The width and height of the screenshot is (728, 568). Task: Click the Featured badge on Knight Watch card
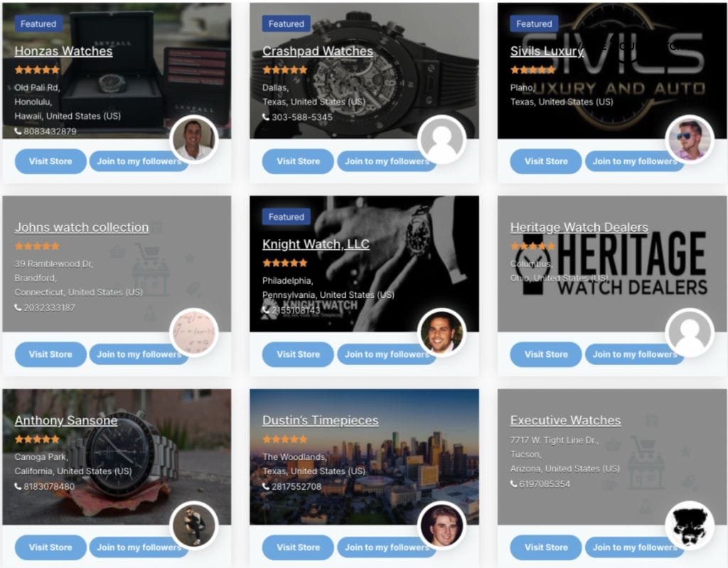[x=286, y=217]
